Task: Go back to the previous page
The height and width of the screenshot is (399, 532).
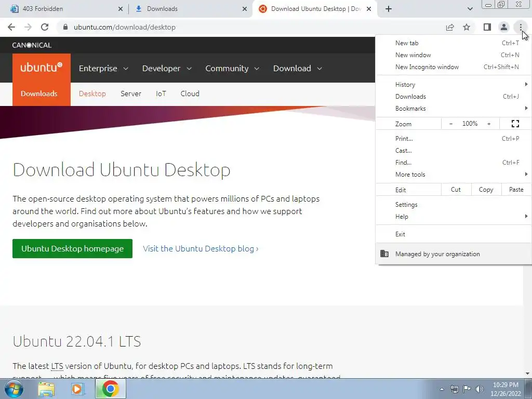Action: click(11, 27)
